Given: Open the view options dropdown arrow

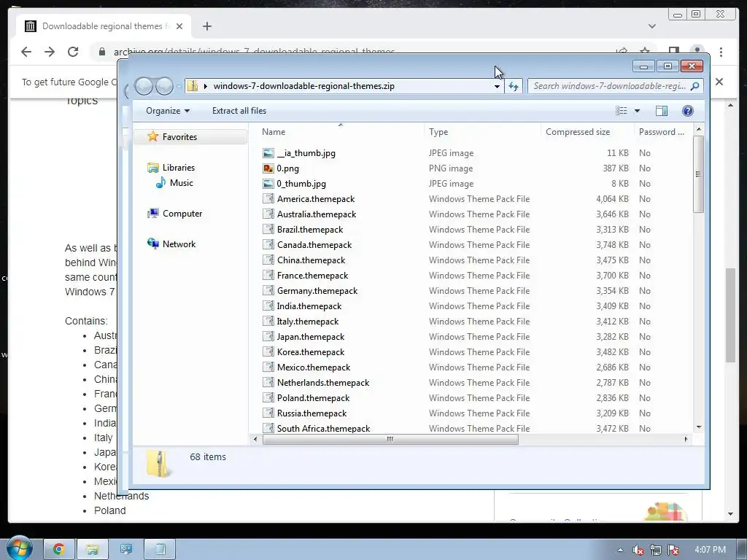Looking at the screenshot, I should 637,111.
